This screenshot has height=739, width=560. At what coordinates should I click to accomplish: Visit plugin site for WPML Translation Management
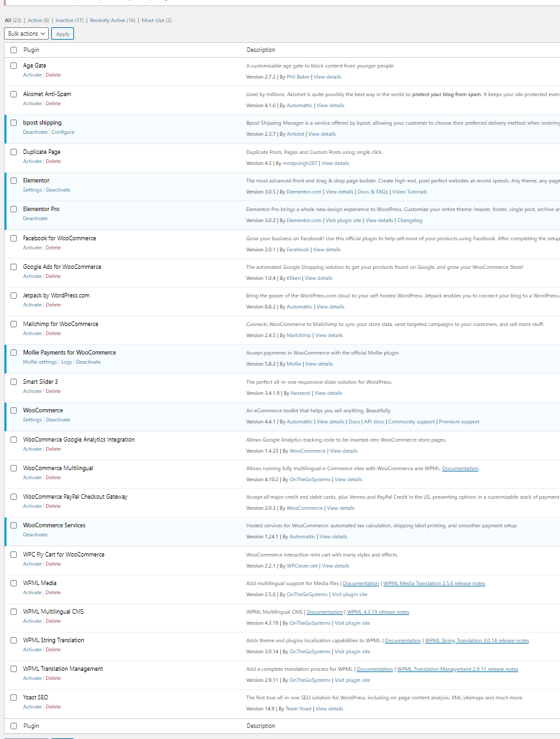352,680
